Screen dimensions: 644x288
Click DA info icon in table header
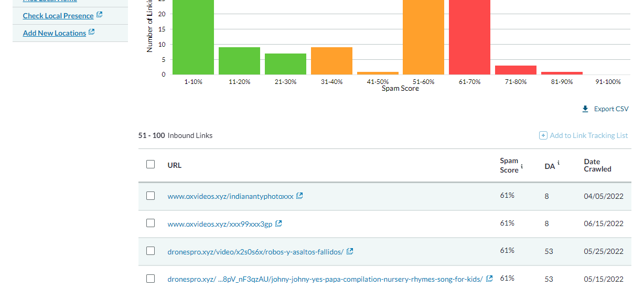[x=559, y=163]
